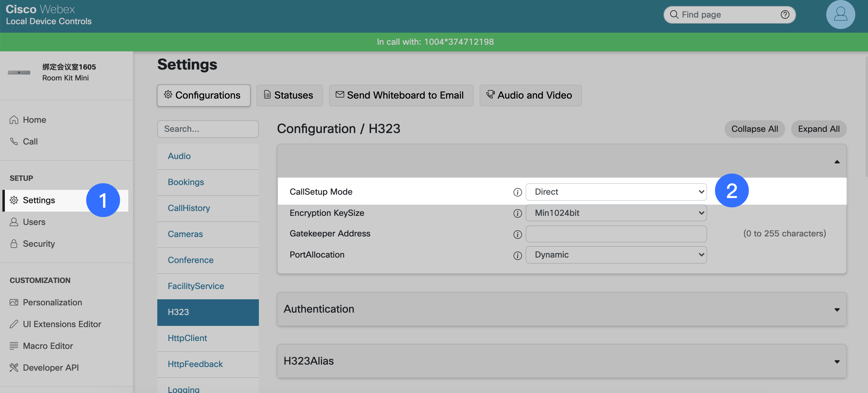Click the help question mark in Find page
Image resolution: width=868 pixels, height=393 pixels.
click(785, 15)
